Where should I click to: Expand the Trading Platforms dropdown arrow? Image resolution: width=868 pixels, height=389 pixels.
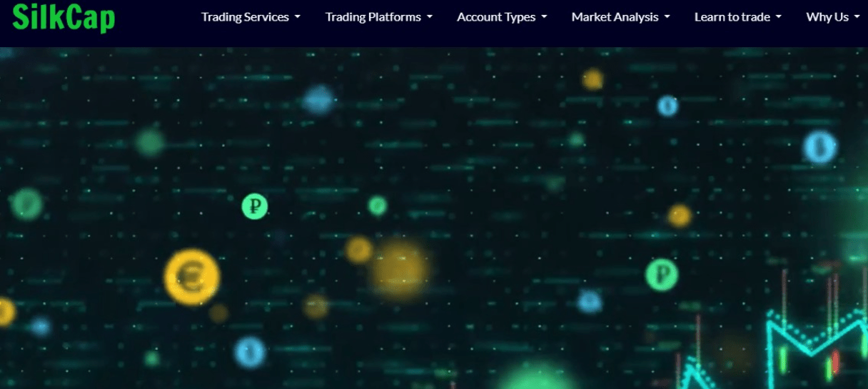coord(430,17)
